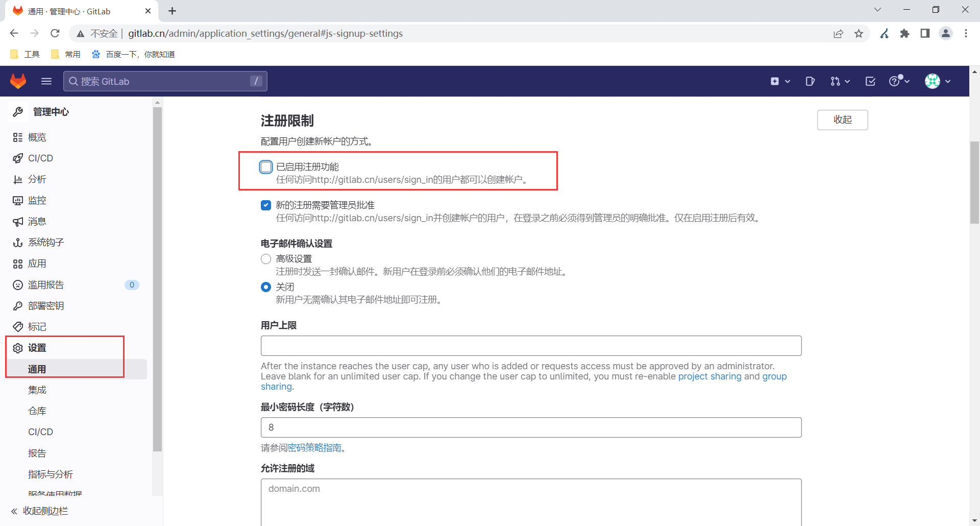
Task: Bookmark this page with the star
Action: coord(859,34)
